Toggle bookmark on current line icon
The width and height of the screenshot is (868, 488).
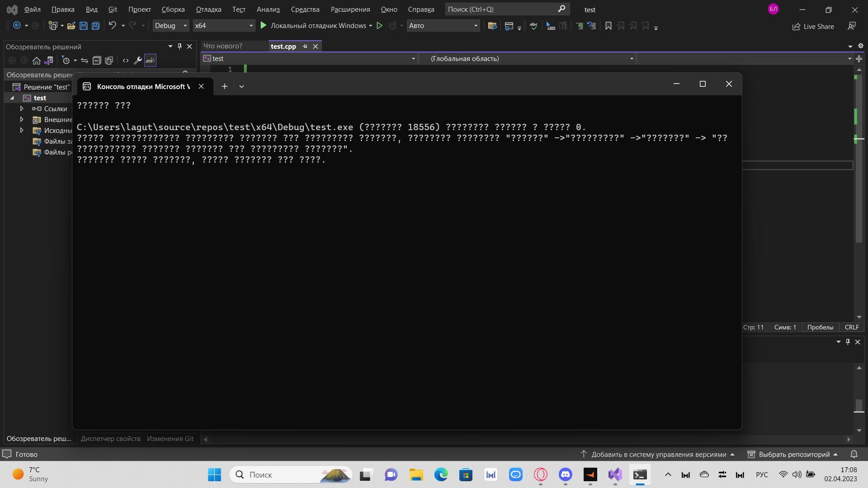click(x=609, y=26)
